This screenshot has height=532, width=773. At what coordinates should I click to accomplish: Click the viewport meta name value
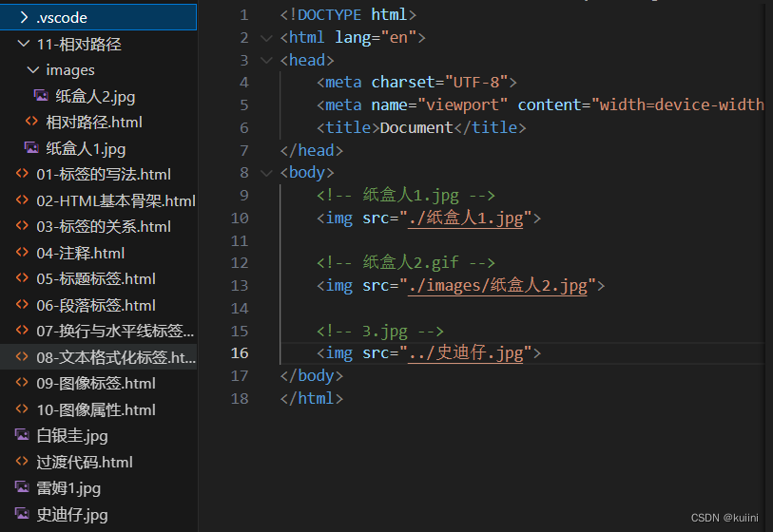[462, 104]
